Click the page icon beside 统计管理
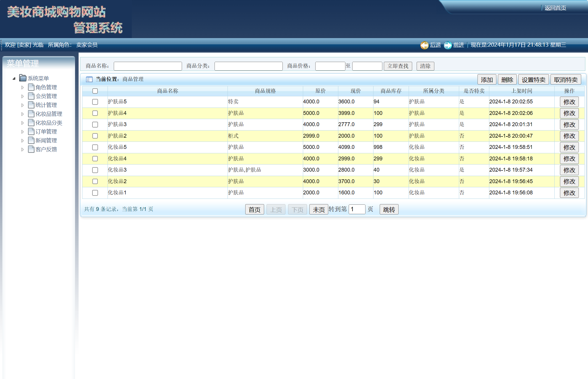The width and height of the screenshot is (588, 379). point(31,105)
